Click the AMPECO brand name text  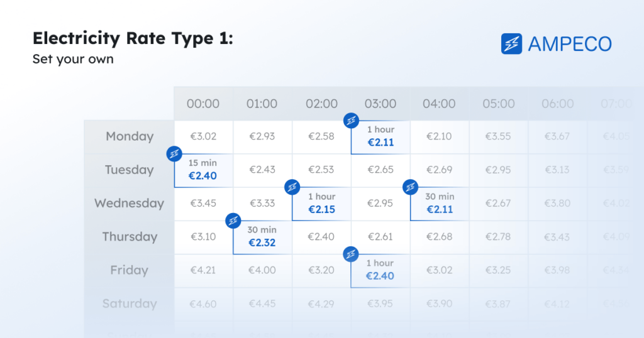tap(570, 45)
